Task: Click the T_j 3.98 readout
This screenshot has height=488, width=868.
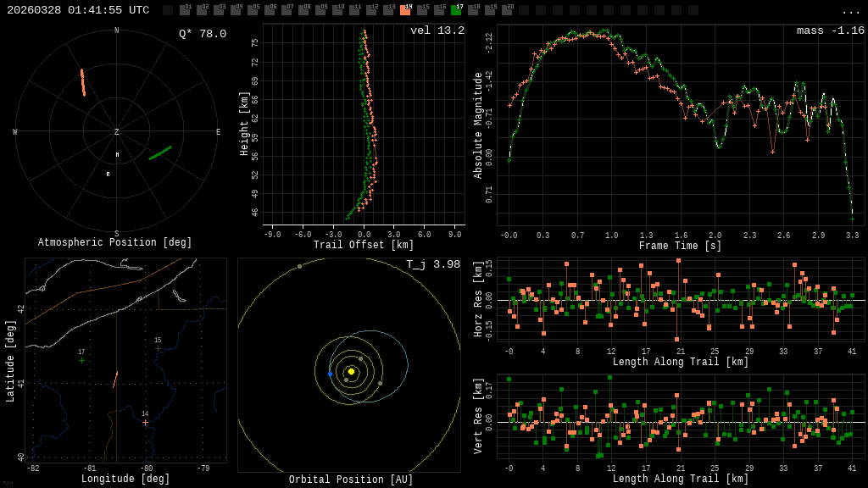Action: click(435, 265)
